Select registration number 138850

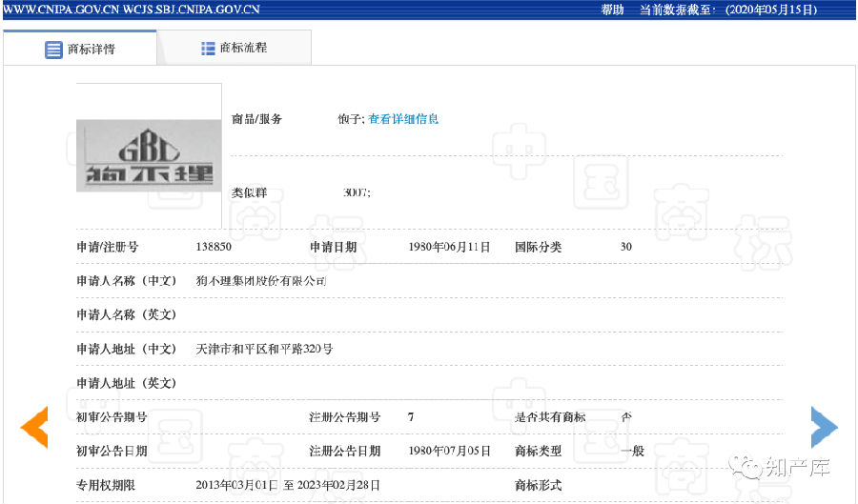pos(214,247)
